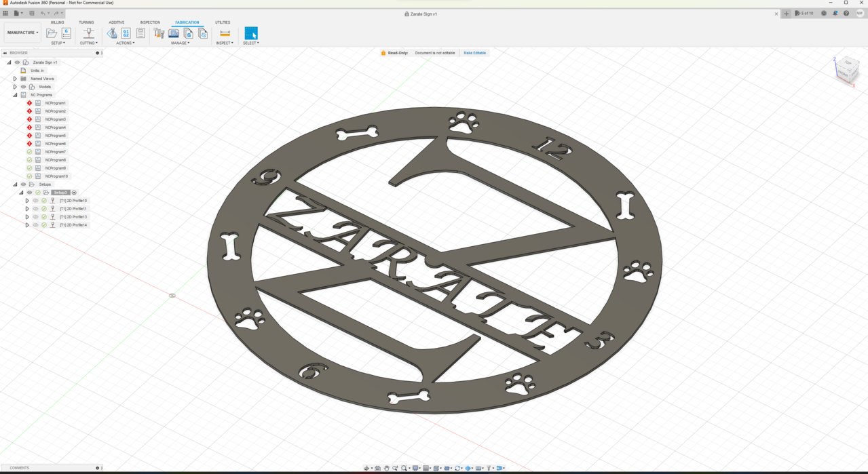Open the Template Library icon in Manage
Viewport: 868px width, 474px height.
[x=202, y=33]
